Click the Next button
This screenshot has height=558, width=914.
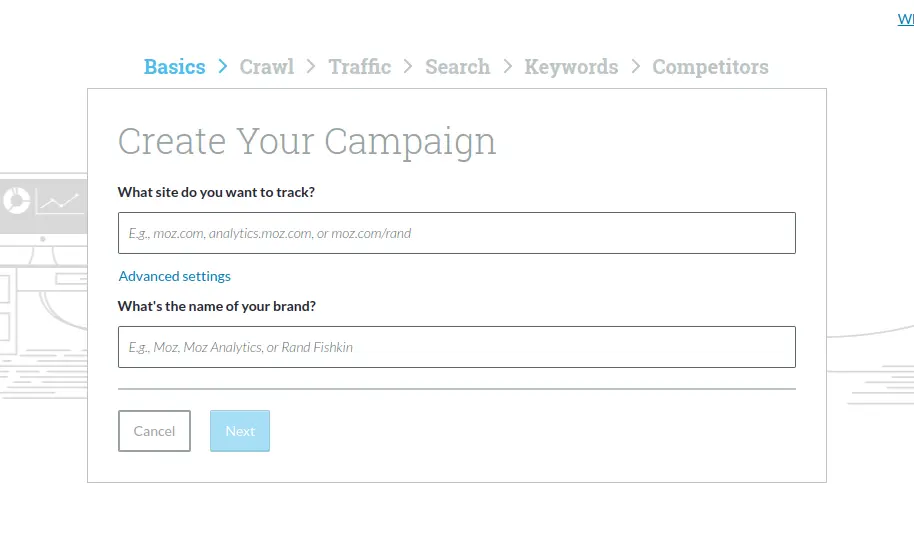tap(240, 431)
